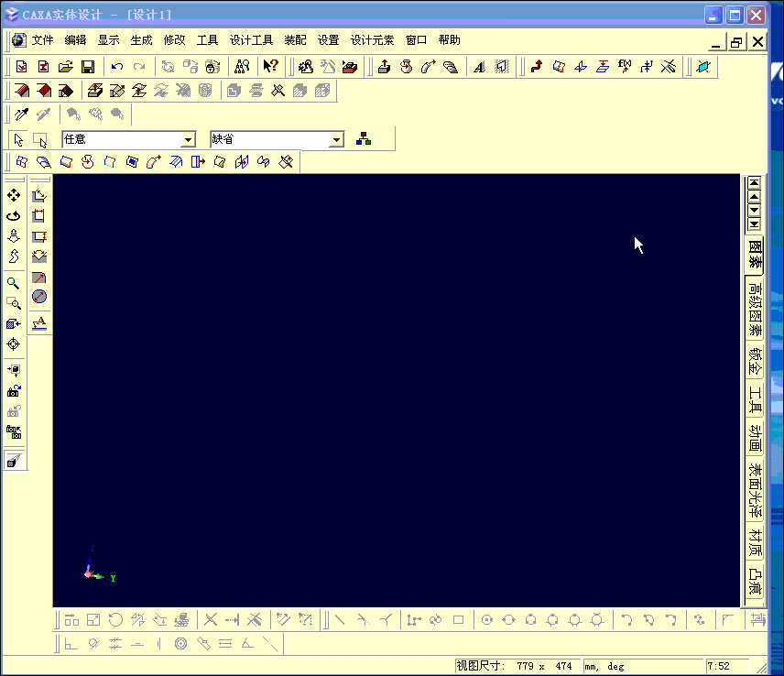Click the orbit rotate camera tool
Viewport: 784px width, 676px height.
(14, 216)
